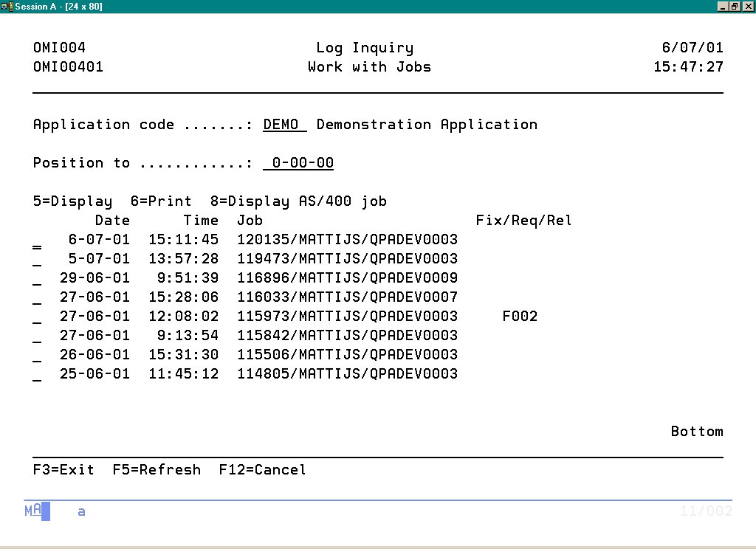Viewport: 756px width, 549px height.
Task: Click the MA status indicator in status bar
Action: click(32, 510)
